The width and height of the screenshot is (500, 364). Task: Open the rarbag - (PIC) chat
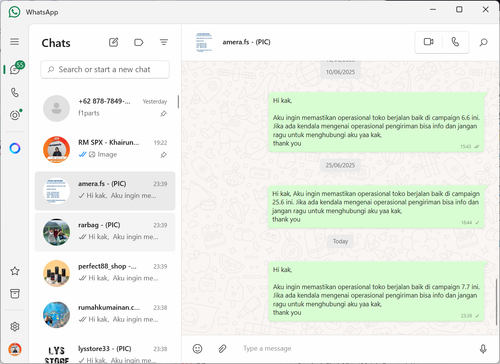[105, 232]
